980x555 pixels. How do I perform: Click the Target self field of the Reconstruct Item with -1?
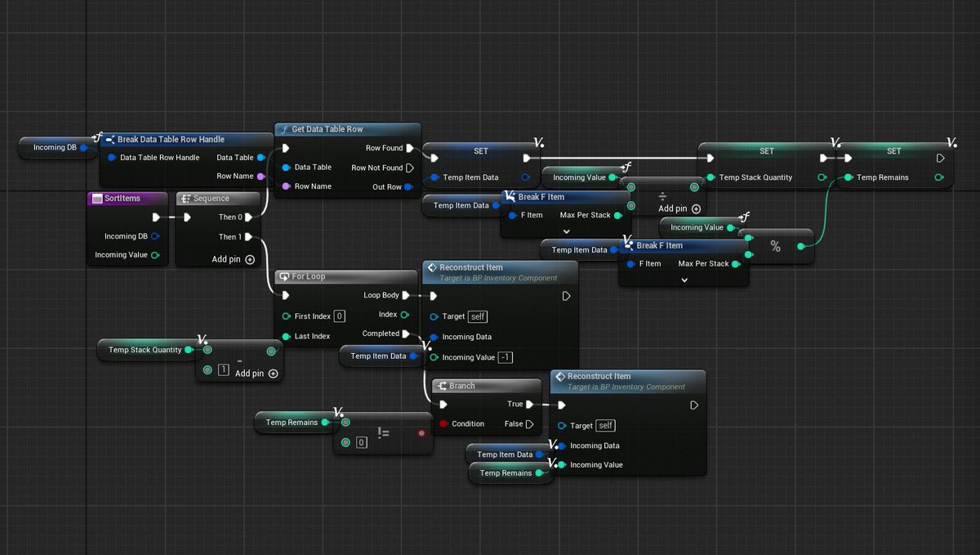pyautogui.click(x=479, y=316)
